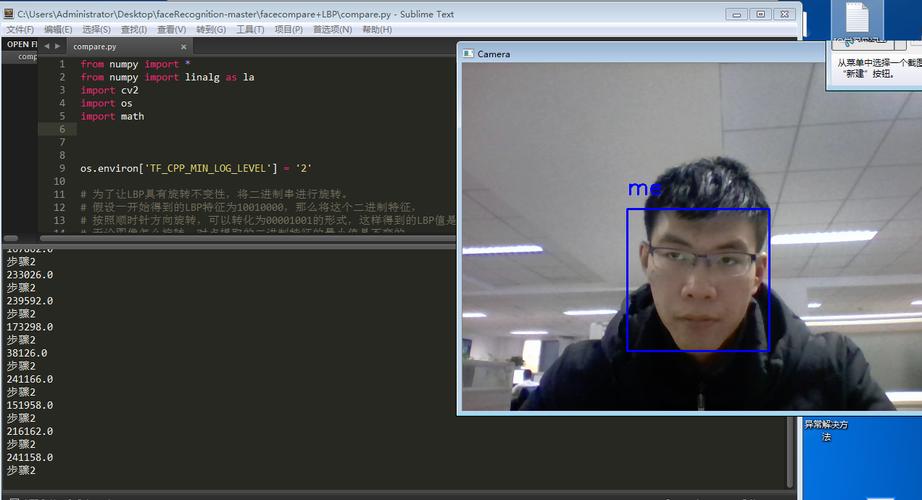Maximize the Sublime Text window

click(x=760, y=14)
